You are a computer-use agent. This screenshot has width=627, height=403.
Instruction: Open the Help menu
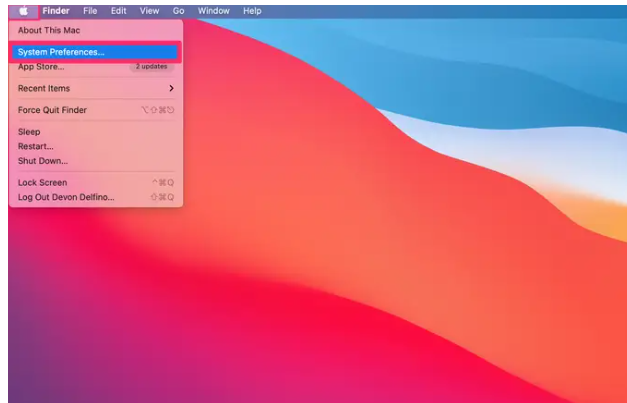click(252, 11)
